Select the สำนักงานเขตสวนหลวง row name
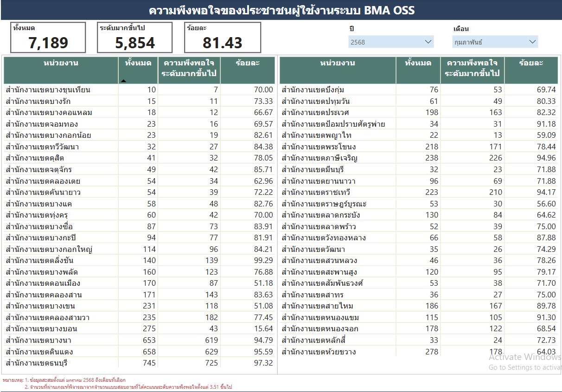Image resolution: width=562 pixels, height=392 pixels. click(319, 260)
